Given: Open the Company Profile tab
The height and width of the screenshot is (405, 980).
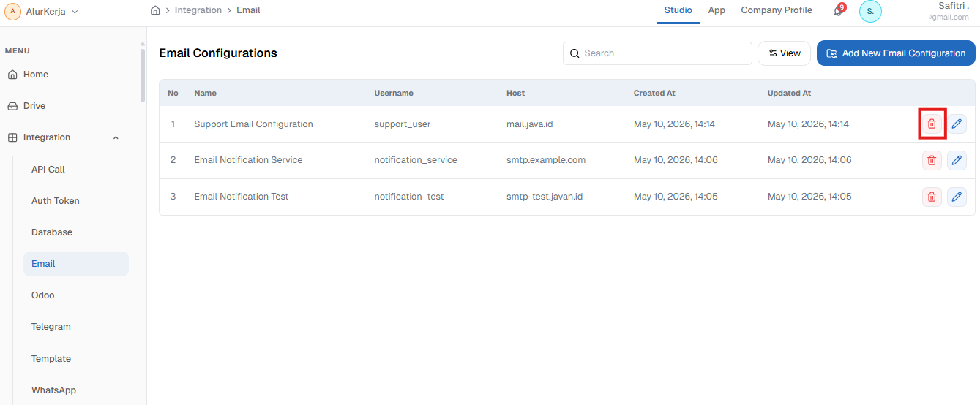Looking at the screenshot, I should pyautogui.click(x=777, y=10).
